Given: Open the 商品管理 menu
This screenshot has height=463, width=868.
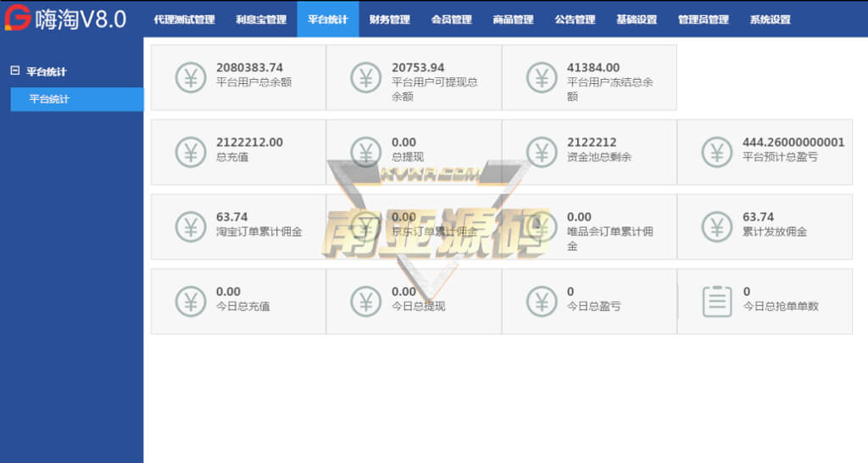Looking at the screenshot, I should 513,20.
